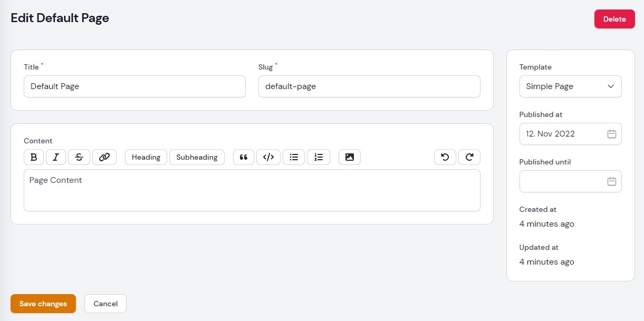Click the Save changes button
Screen dimensions: 644x321
[x=43, y=304]
